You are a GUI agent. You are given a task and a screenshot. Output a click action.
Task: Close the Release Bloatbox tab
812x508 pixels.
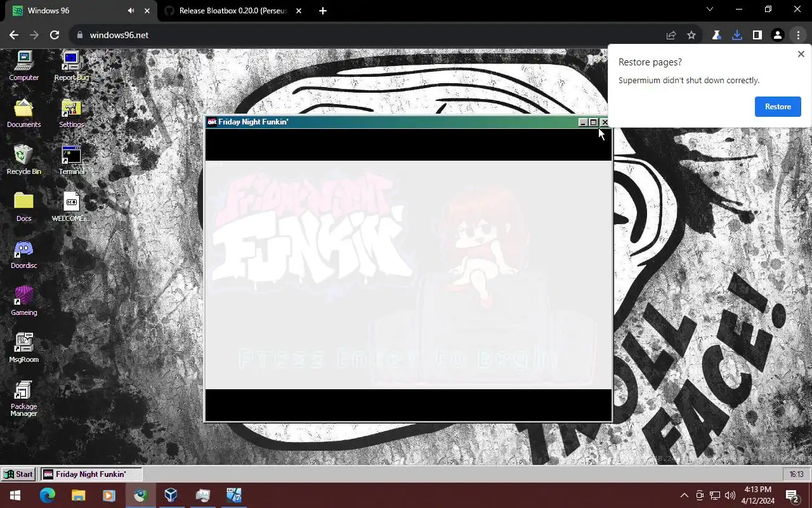[299, 11]
